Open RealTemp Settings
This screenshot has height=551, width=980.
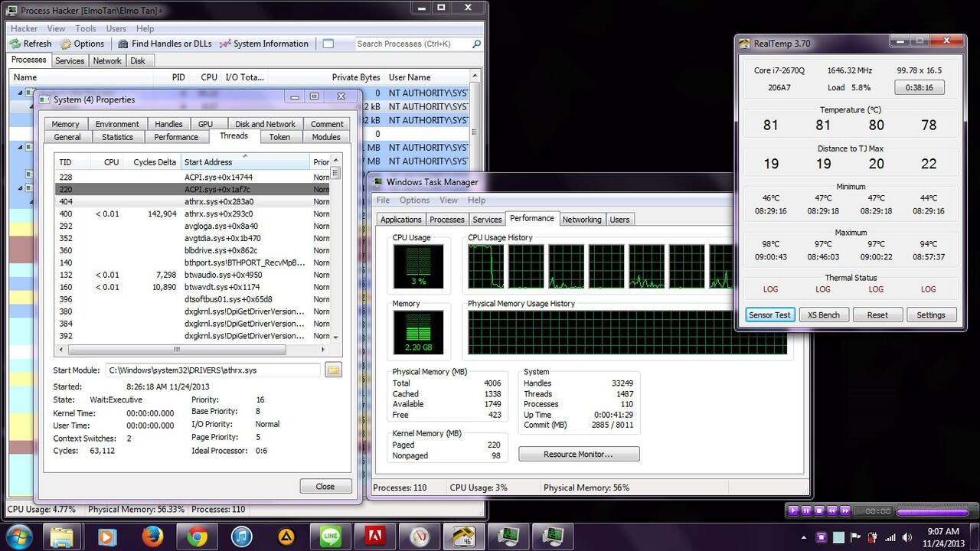(x=931, y=315)
